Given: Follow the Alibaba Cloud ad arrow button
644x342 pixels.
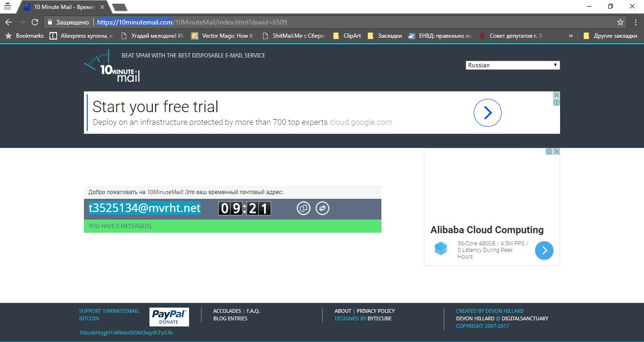Looking at the screenshot, I should [x=544, y=250].
